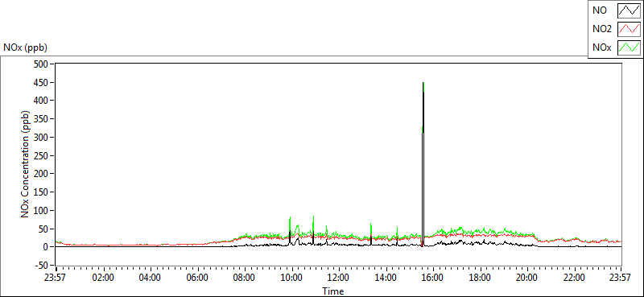Click the 22:00 time axis label
Viewport: 644px width, 297px height.
coord(574,278)
